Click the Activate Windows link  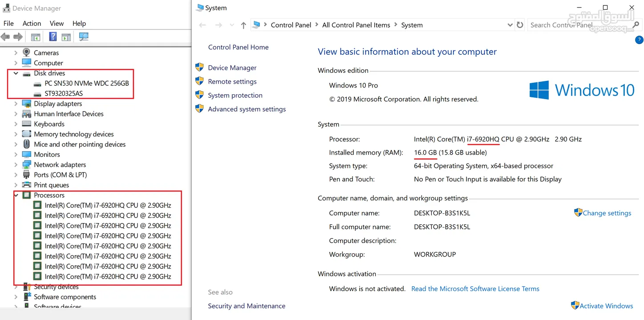coord(606,306)
